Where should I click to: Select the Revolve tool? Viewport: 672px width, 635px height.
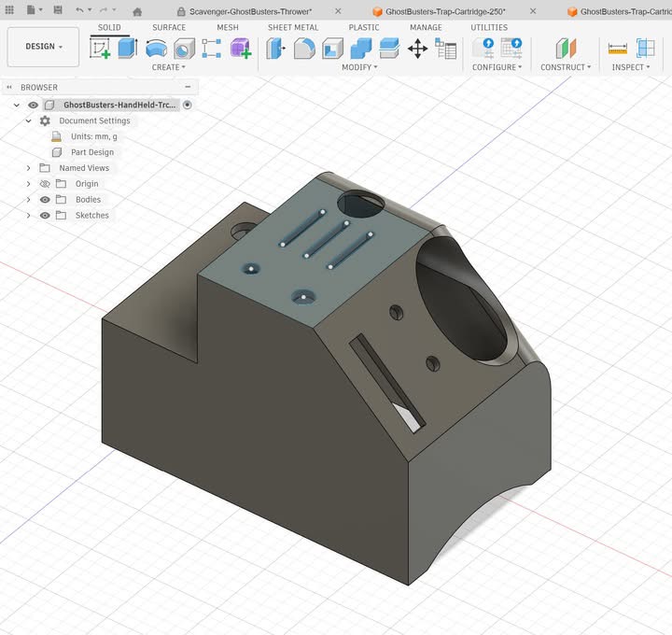[156, 49]
